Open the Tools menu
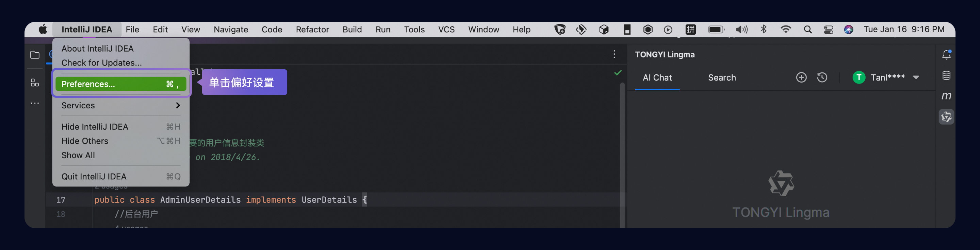The image size is (980, 250). tap(414, 29)
